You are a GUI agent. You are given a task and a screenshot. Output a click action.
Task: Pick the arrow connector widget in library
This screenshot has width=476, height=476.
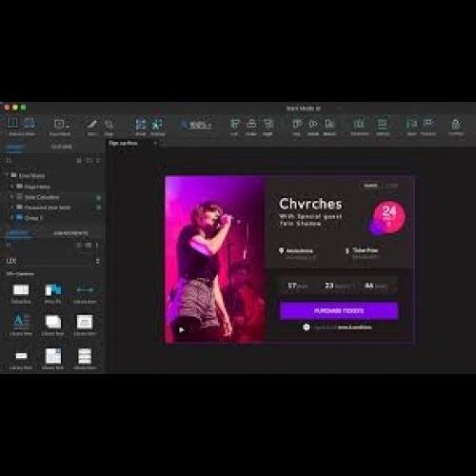85,290
